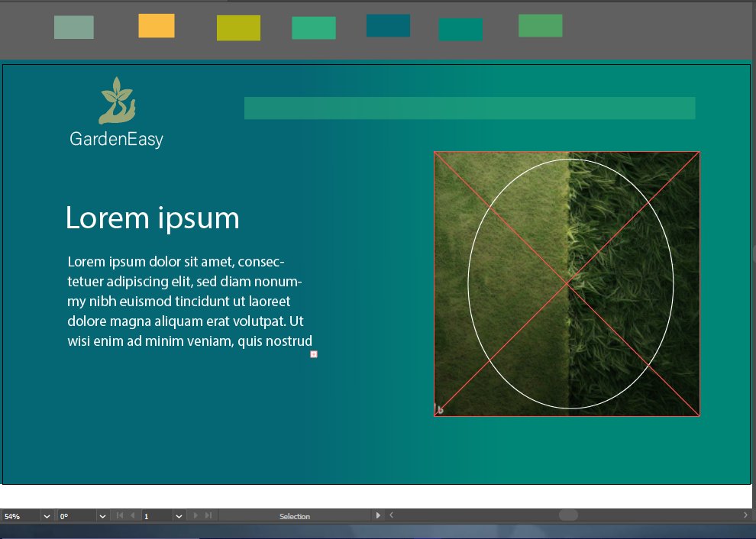The height and width of the screenshot is (539, 756).
Task: Click the rightmost medium-green swatch
Action: pos(541,25)
